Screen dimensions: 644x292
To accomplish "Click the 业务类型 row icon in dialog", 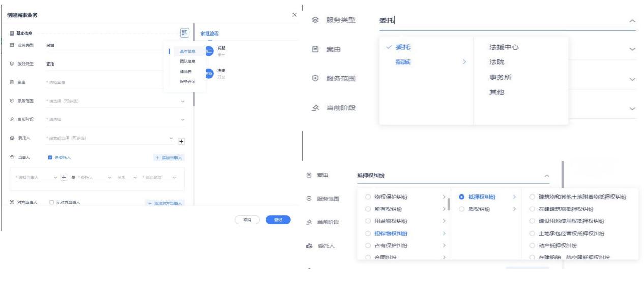I will [x=12, y=46].
